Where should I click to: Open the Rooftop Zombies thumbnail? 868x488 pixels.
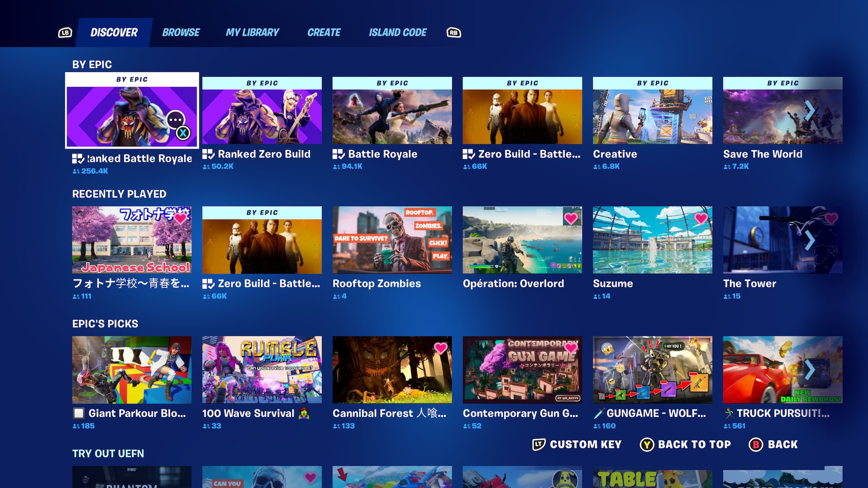point(392,240)
